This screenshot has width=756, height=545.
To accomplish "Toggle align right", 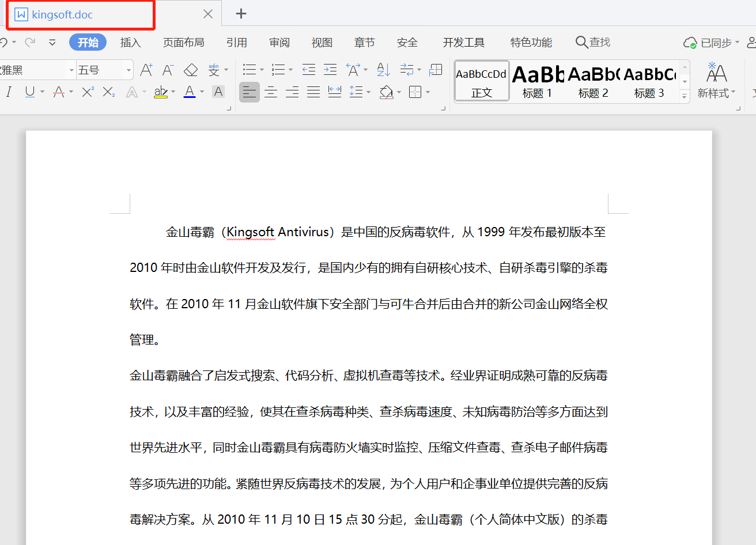I will click(292, 92).
